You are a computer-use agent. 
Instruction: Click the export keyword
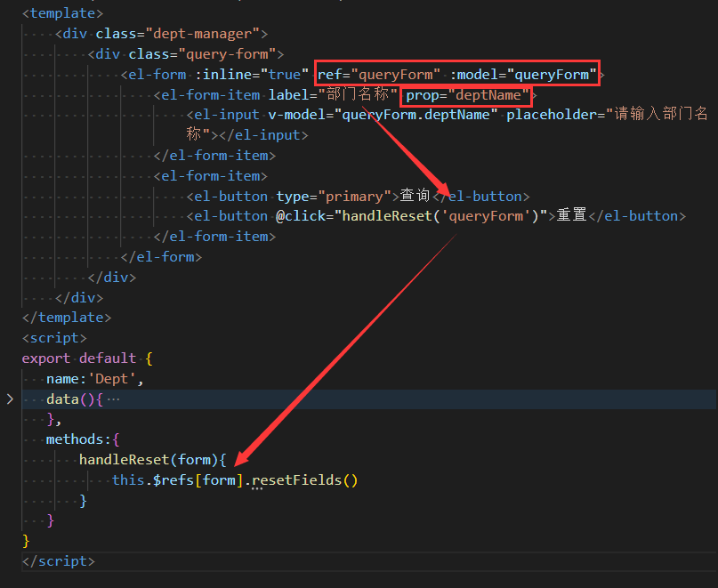pyautogui.click(x=46, y=358)
